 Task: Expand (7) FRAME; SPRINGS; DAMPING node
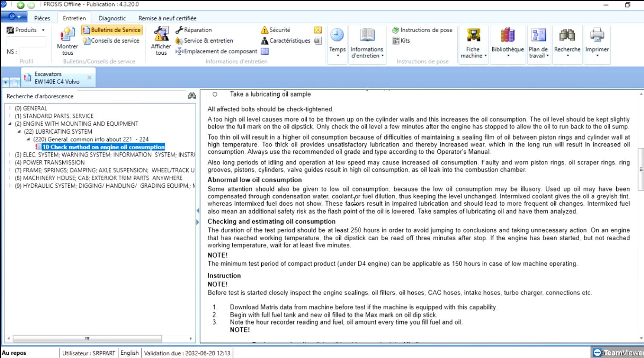click(10, 170)
